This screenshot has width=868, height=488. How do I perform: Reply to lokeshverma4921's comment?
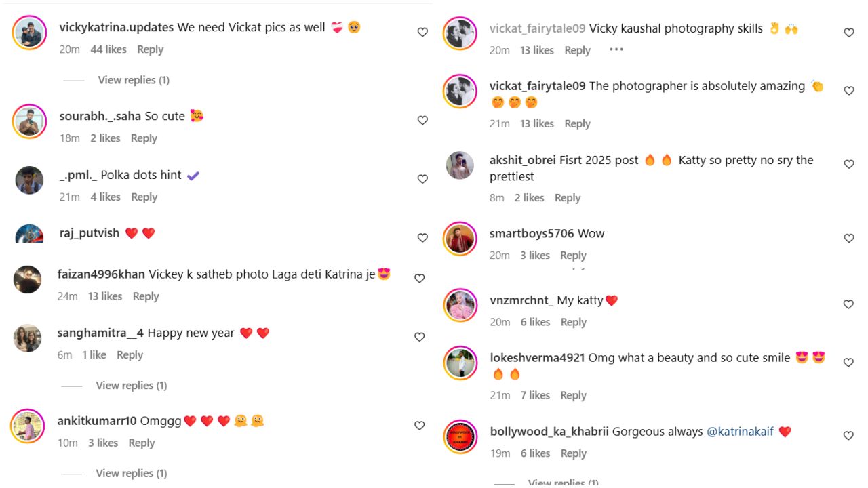pyautogui.click(x=574, y=395)
